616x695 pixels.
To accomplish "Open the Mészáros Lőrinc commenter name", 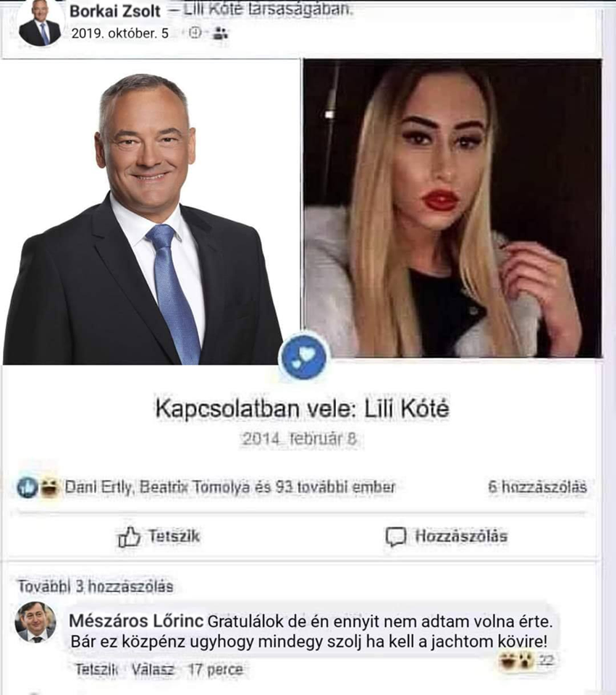I will tap(136, 621).
